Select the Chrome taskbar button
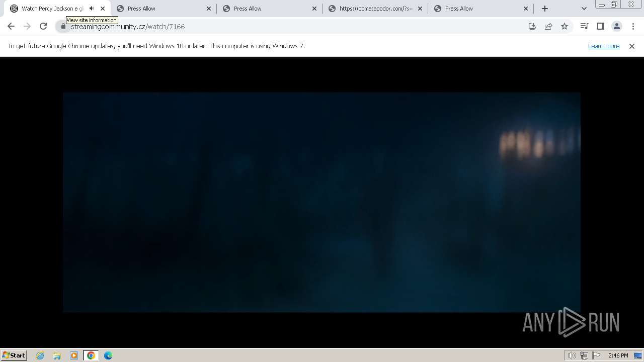 point(91,355)
